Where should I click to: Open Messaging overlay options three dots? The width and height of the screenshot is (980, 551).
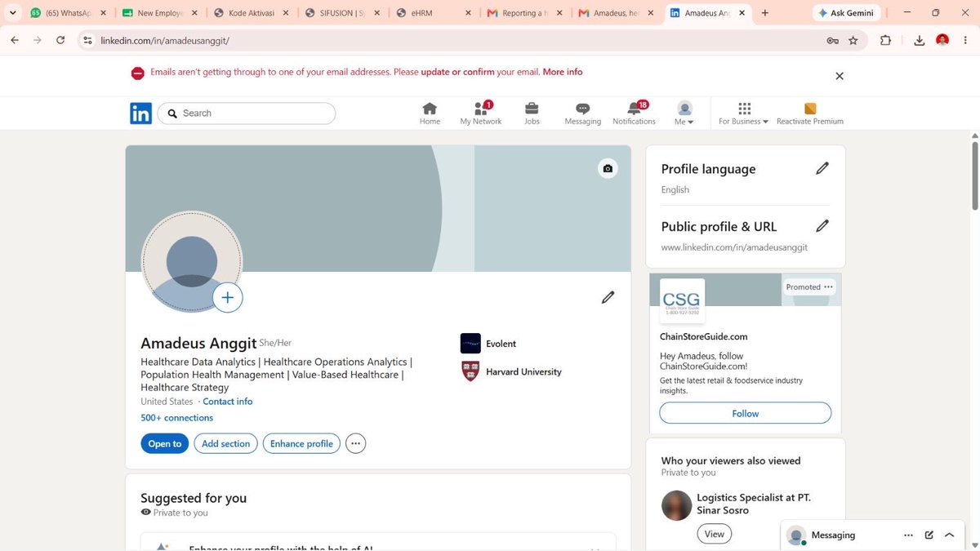[x=908, y=535]
